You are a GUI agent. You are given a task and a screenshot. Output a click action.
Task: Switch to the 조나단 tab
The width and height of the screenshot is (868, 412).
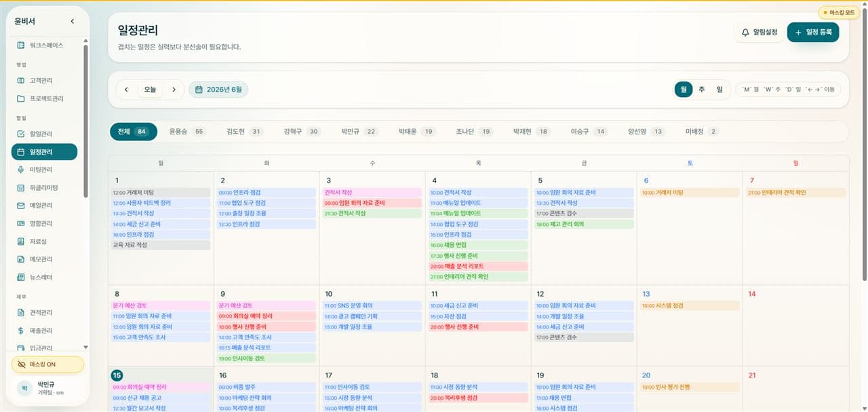point(474,132)
